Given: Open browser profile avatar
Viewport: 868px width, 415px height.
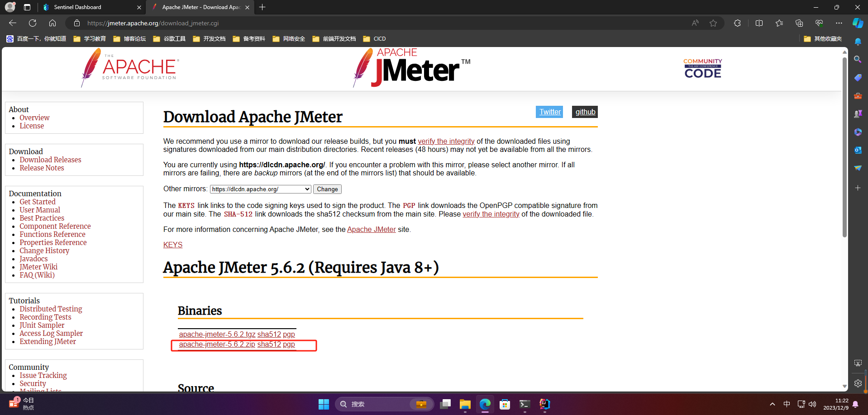Looking at the screenshot, I should pyautogui.click(x=10, y=7).
